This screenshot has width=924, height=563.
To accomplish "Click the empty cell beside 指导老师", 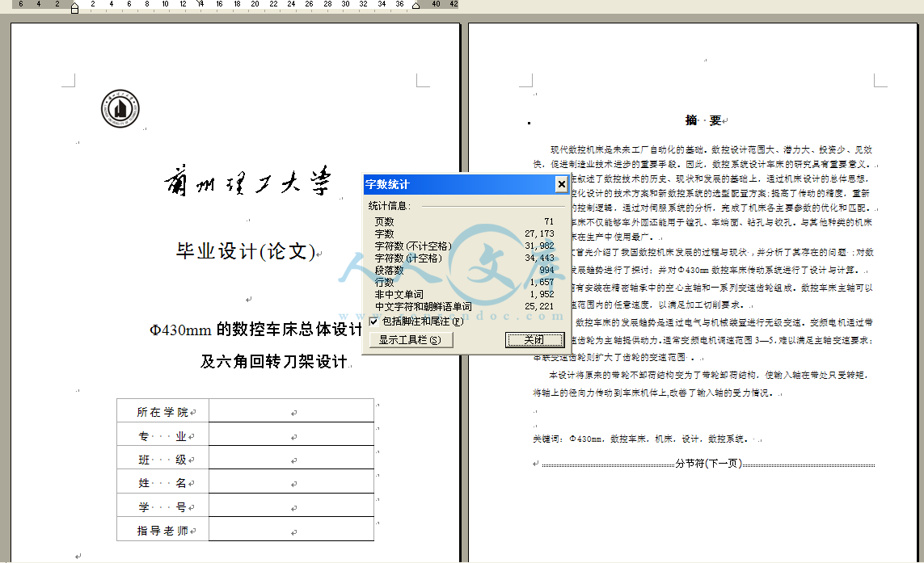I will pos(291,529).
